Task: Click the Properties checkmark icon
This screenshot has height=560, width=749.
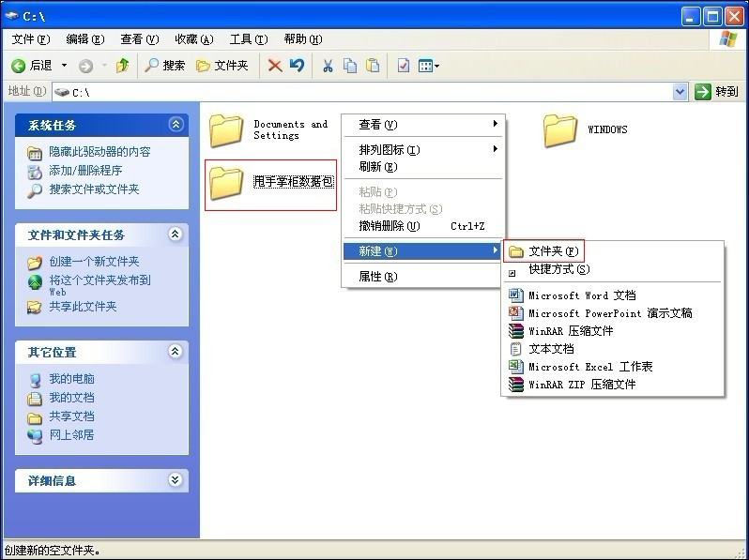Action: click(404, 66)
